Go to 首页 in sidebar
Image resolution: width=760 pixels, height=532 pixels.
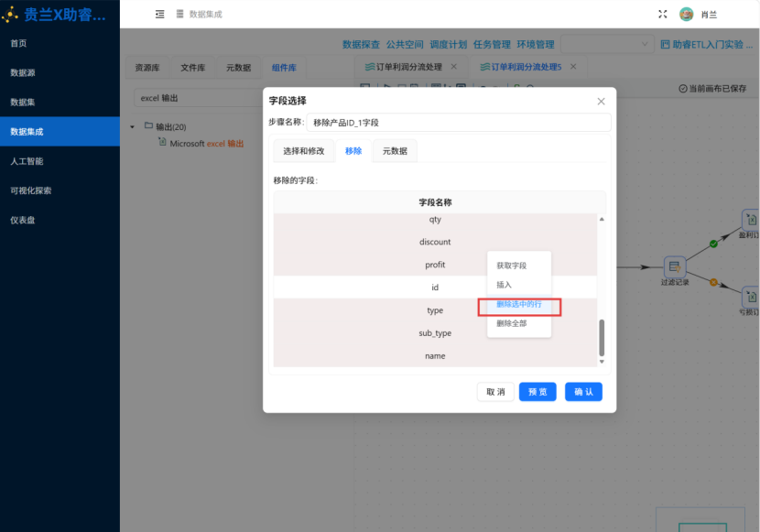60,43
